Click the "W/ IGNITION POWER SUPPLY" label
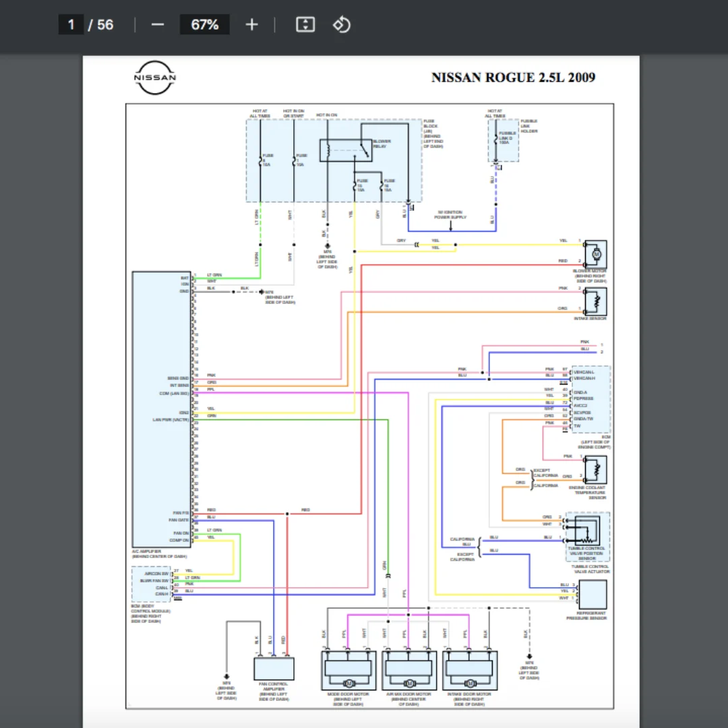This screenshot has height=728, width=728. click(x=450, y=214)
